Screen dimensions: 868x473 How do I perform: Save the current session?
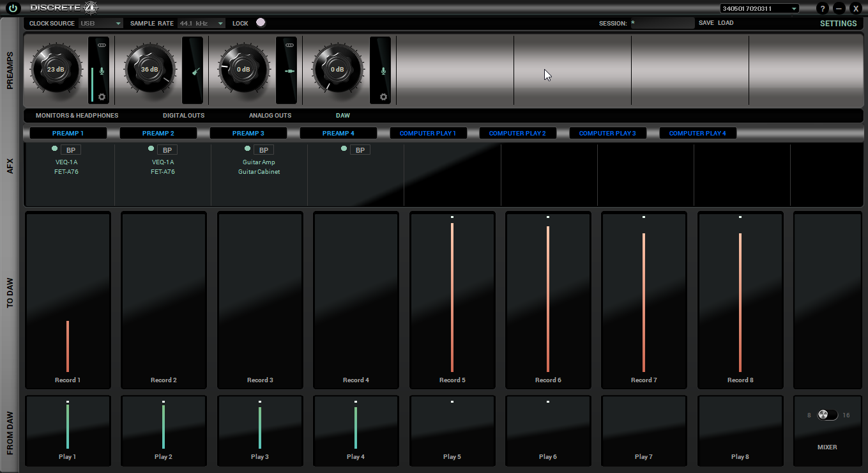click(706, 23)
